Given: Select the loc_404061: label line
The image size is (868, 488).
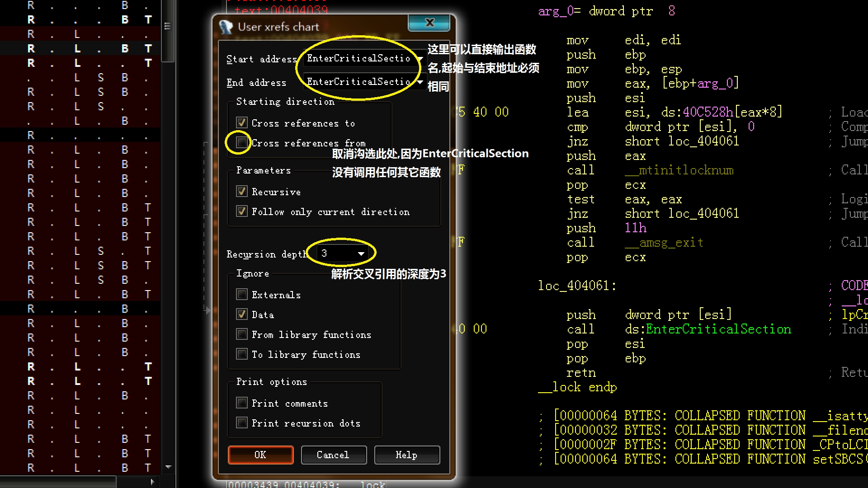Looking at the screenshot, I should (x=577, y=286).
